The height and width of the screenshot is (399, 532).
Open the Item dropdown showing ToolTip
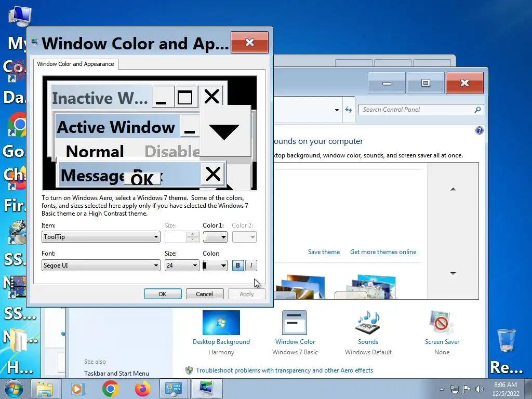pos(101,237)
